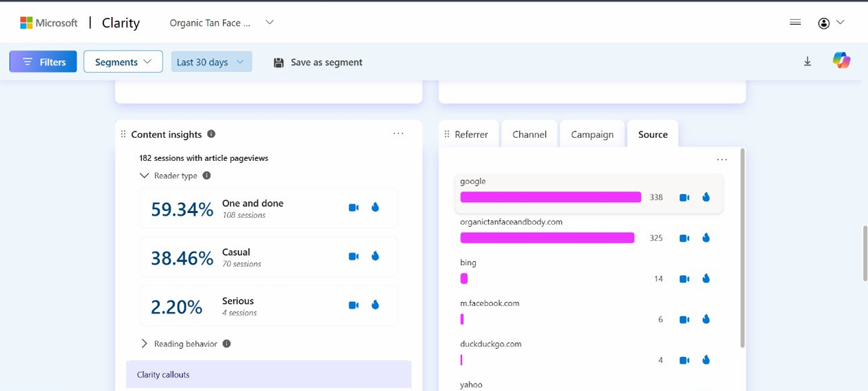Screen dimensions: 868x391
Task: View heatmaps for One and done readers
Action: coord(375,207)
